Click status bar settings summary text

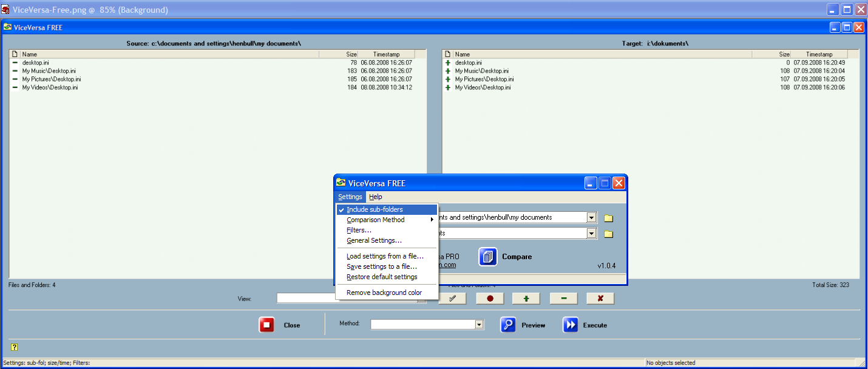tap(46, 363)
